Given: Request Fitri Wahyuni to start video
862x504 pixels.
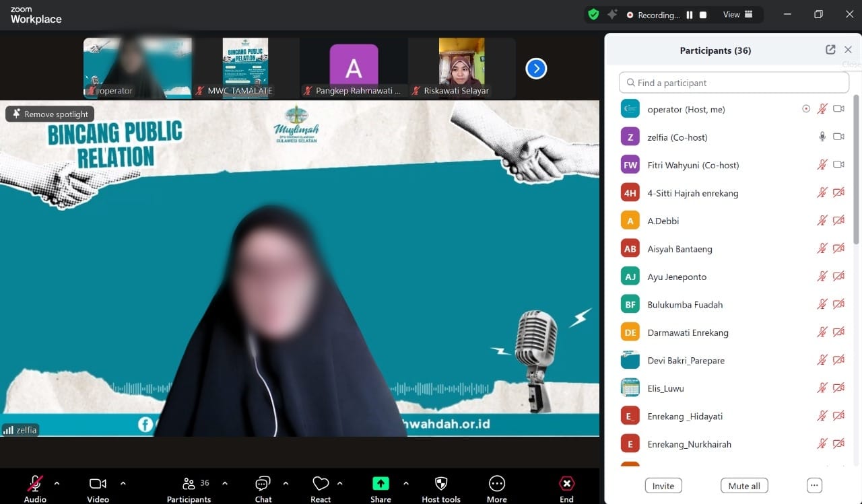Looking at the screenshot, I should (838, 165).
